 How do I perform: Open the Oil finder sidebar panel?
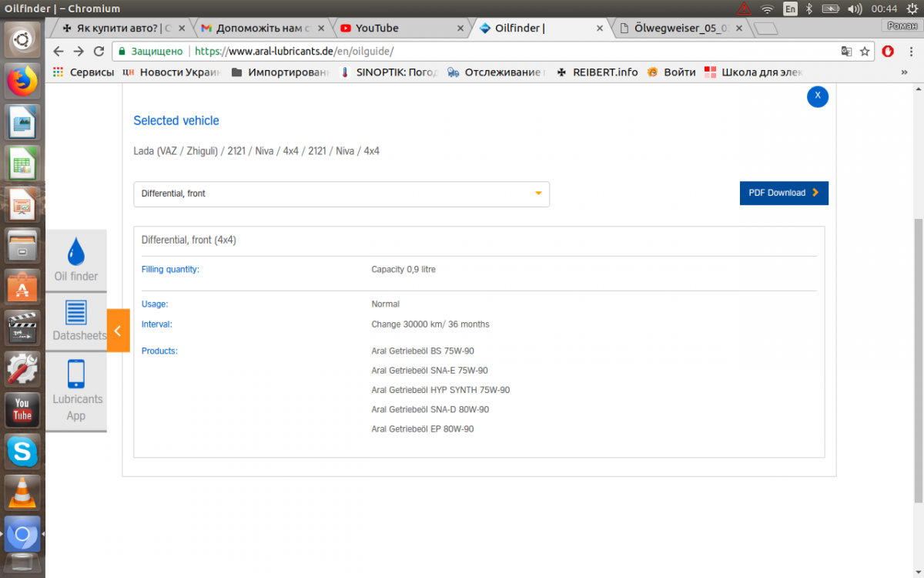click(x=76, y=260)
